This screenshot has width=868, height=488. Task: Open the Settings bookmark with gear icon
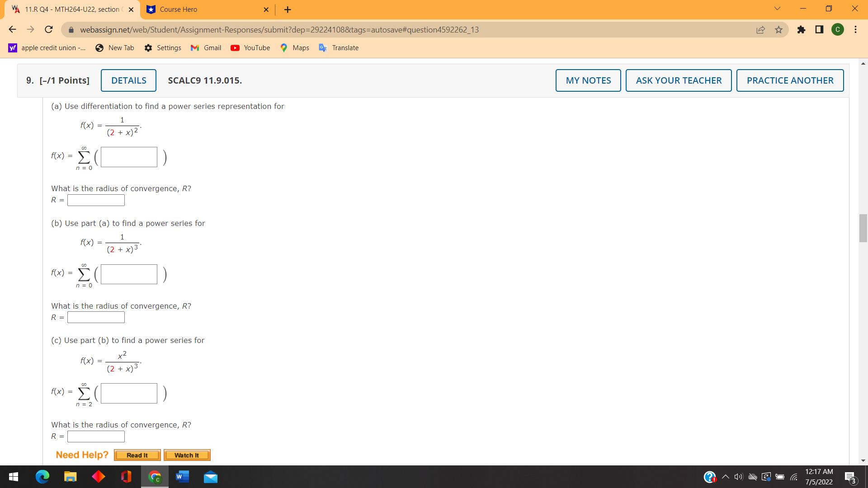pyautogui.click(x=163, y=47)
